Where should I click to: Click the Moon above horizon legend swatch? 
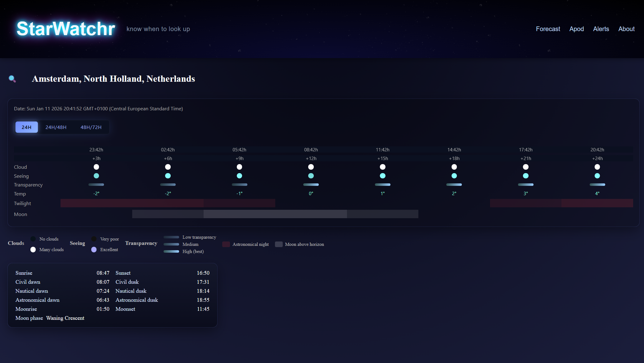tap(279, 244)
